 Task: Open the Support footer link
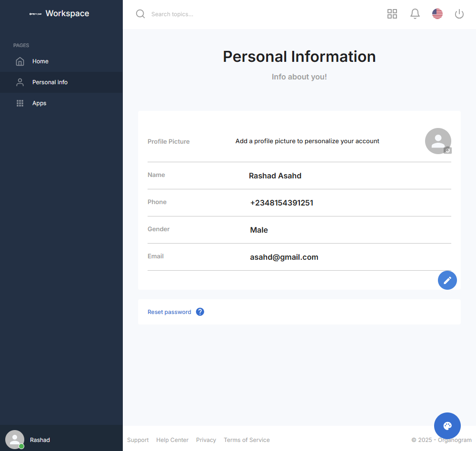[x=138, y=440]
